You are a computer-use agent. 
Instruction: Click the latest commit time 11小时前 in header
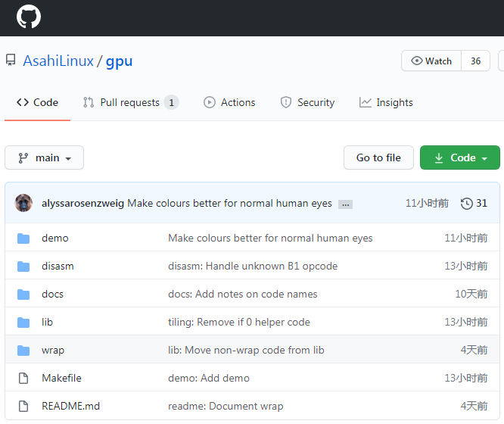427,204
